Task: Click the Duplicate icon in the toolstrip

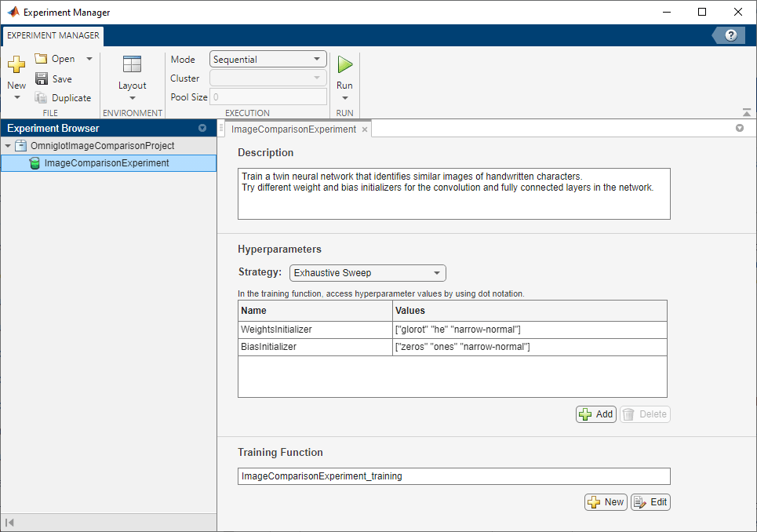Action: click(42, 98)
